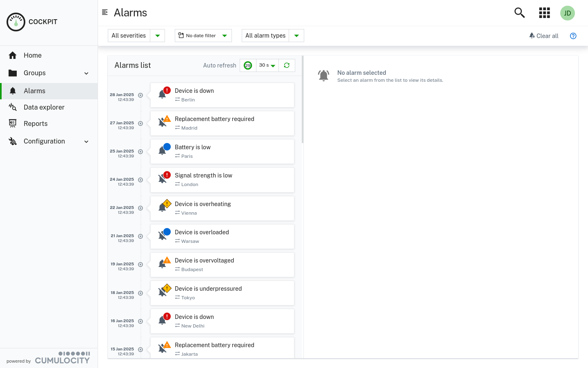Open Reports from the sidebar
Image resolution: width=588 pixels, height=368 pixels.
pyautogui.click(x=36, y=123)
